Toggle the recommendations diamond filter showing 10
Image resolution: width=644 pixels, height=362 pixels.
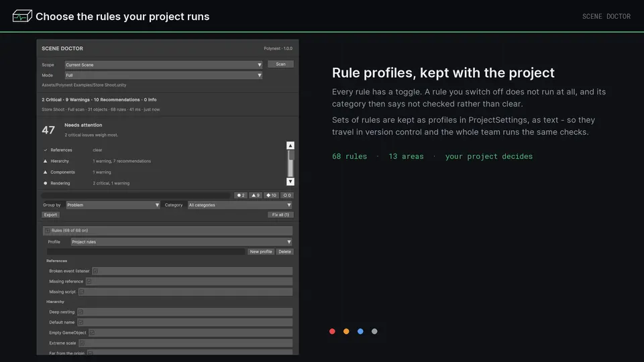271,195
